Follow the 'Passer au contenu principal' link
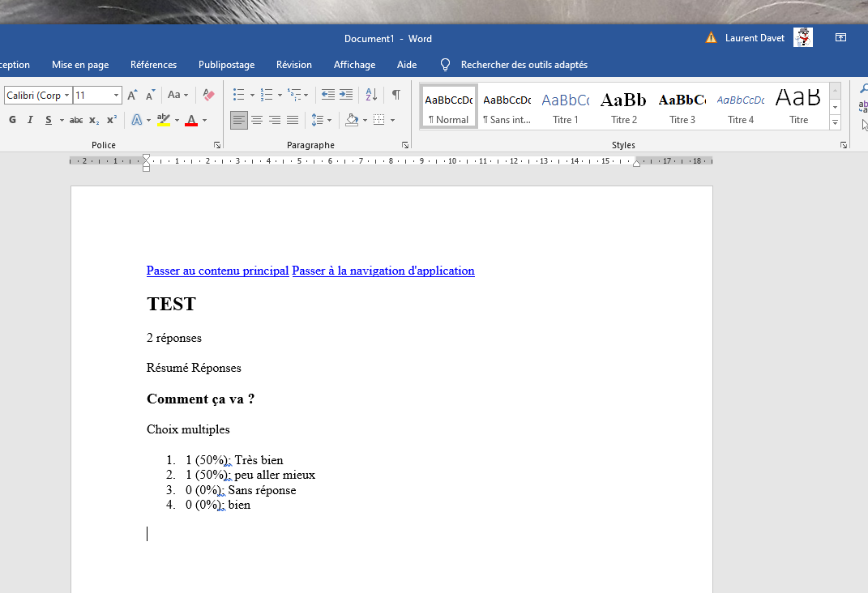This screenshot has width=868, height=593. [217, 270]
